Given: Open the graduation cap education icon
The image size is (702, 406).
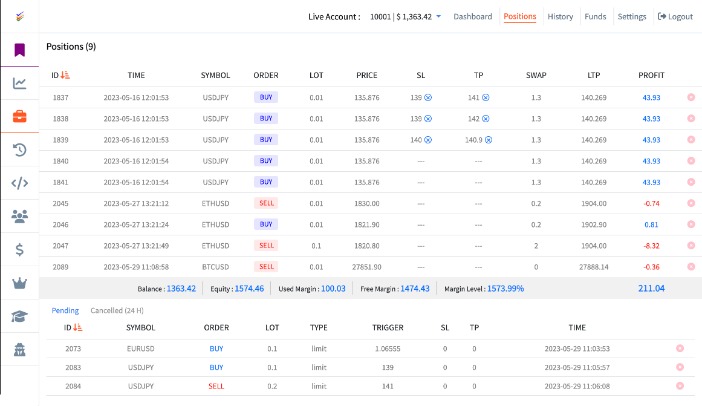Looking at the screenshot, I should point(20,316).
